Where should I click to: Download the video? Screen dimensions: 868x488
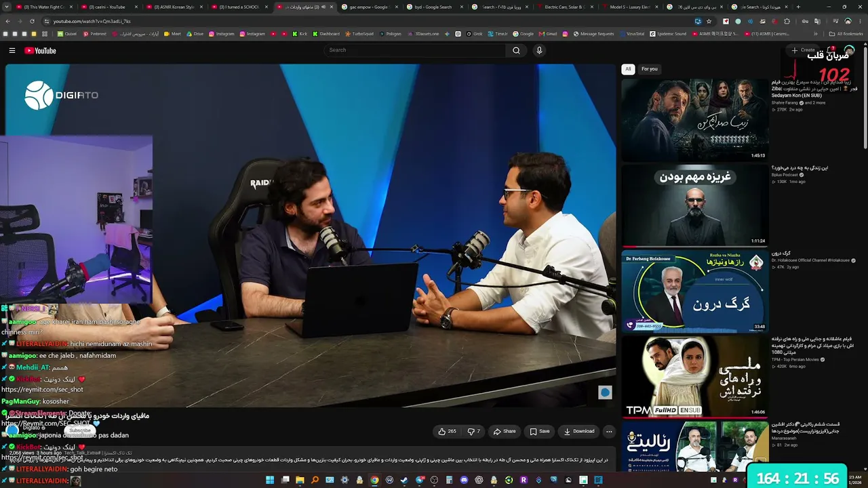point(578,431)
